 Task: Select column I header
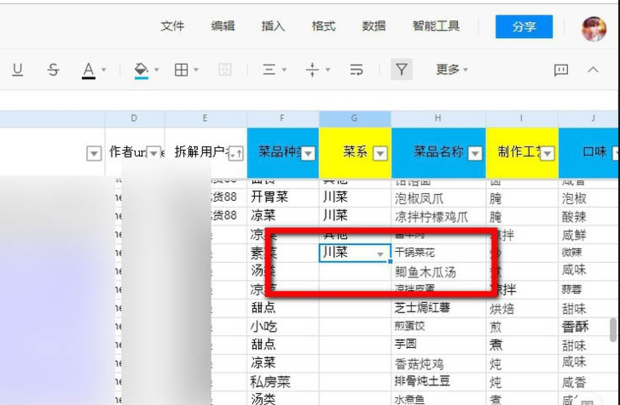point(522,119)
